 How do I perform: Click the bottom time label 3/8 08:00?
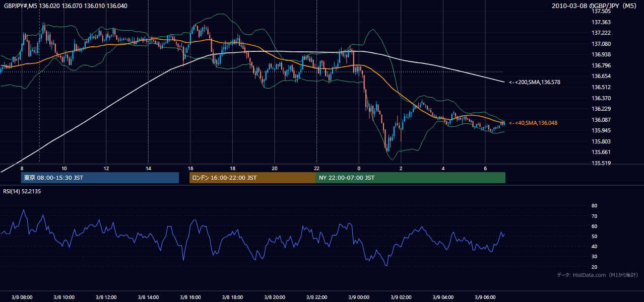(22, 297)
